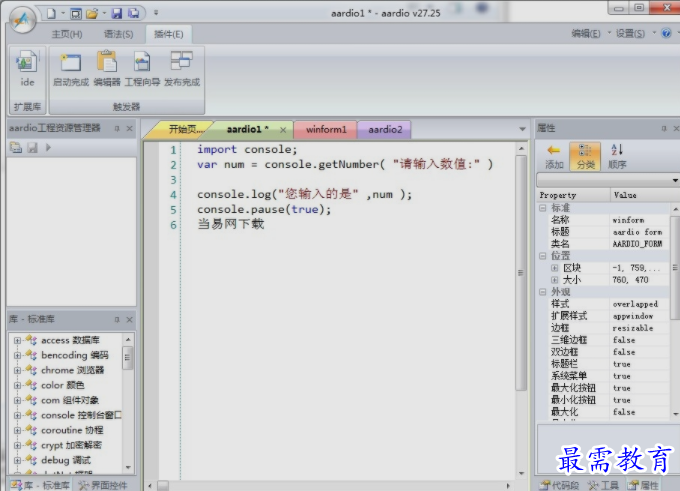680x491 pixels.
Task: Close the aardio1 document tab
Action: [284, 130]
